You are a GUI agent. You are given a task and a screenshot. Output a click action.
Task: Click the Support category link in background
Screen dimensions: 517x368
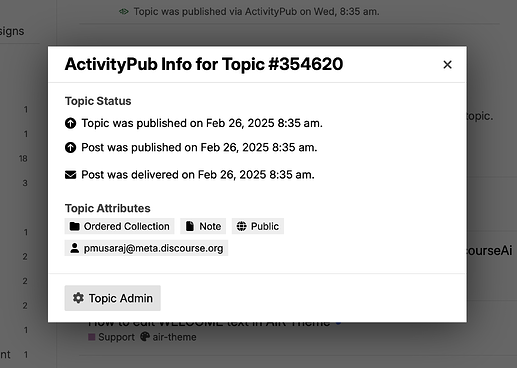click(111, 337)
